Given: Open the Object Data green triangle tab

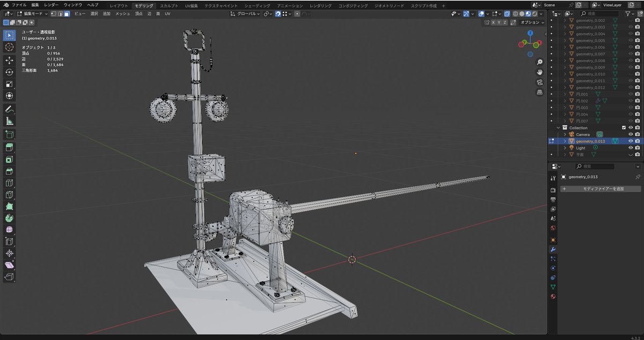Looking at the screenshot, I should [553, 287].
